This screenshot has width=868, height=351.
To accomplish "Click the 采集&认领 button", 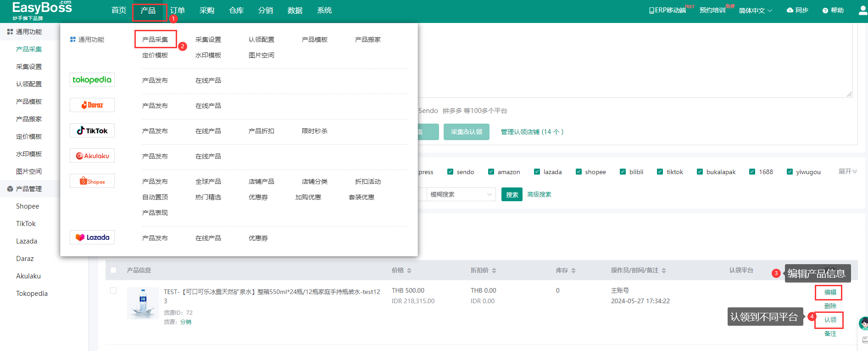I will (467, 132).
